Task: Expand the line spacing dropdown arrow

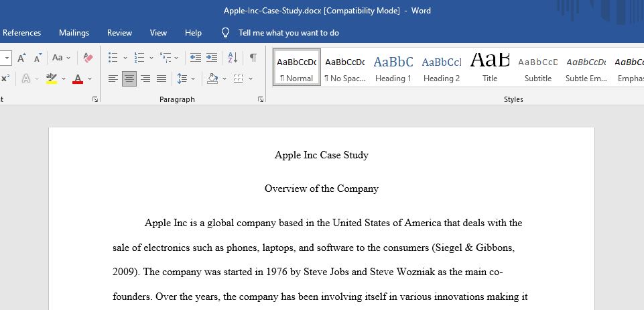Action: [192, 79]
